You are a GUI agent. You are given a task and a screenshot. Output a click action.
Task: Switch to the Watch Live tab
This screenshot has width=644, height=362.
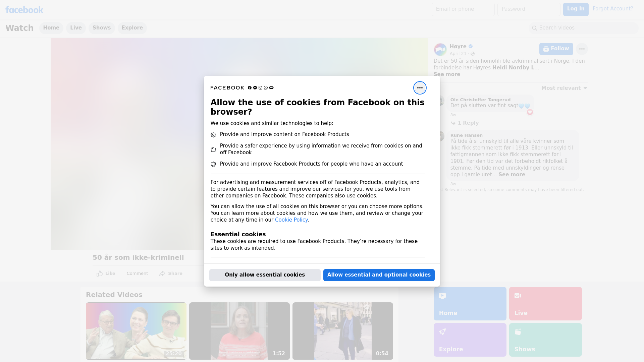(76, 28)
